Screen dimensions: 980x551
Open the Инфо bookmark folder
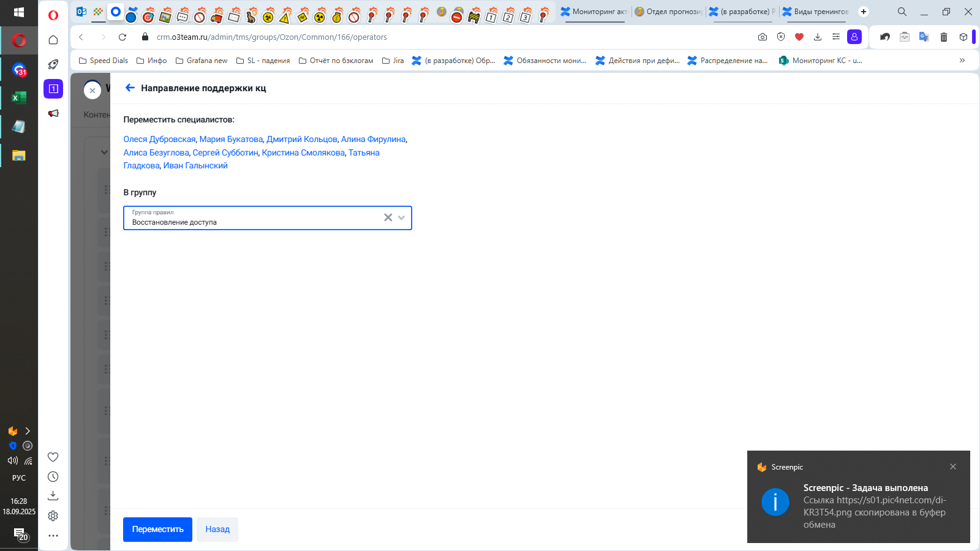coord(151,61)
